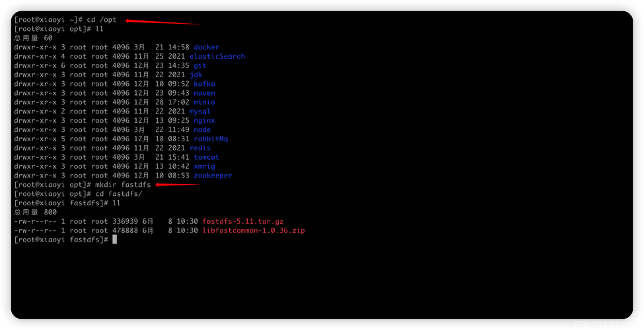The image size is (644, 330).
Task: Click the terminal cursor at last prompt
Action: (114, 240)
